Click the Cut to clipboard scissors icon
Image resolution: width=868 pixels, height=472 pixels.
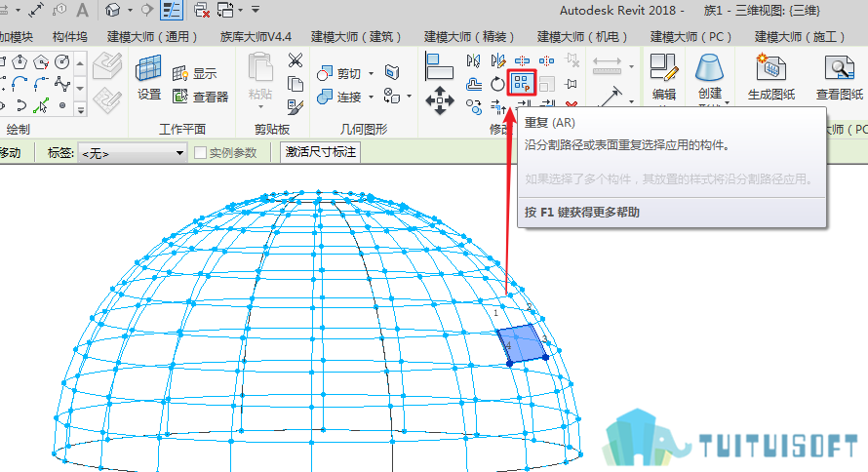tap(296, 59)
